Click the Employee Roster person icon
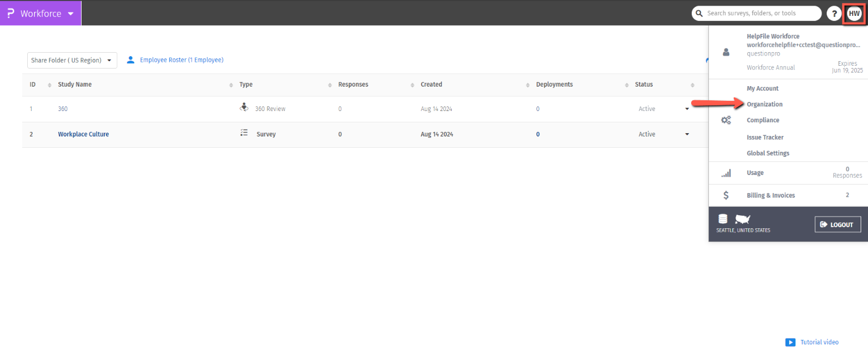The height and width of the screenshot is (358, 868). tap(131, 60)
